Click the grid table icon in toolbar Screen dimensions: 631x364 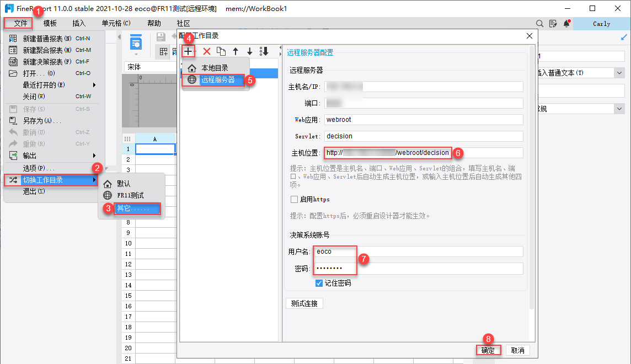tap(163, 51)
